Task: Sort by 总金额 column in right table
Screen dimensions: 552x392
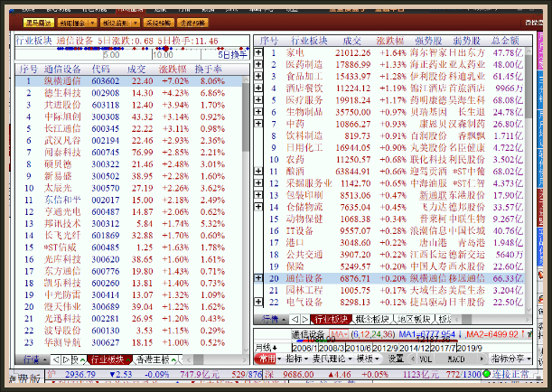Action: tap(505, 41)
